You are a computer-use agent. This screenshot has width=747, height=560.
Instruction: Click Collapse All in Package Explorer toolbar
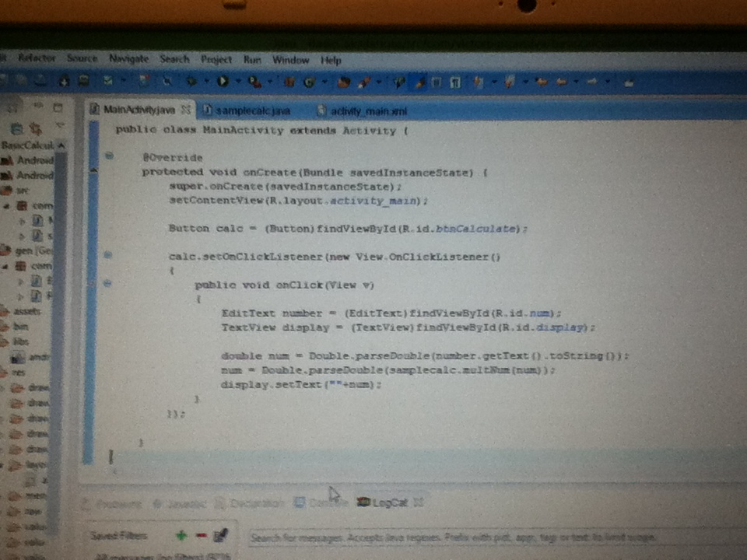coord(16,128)
